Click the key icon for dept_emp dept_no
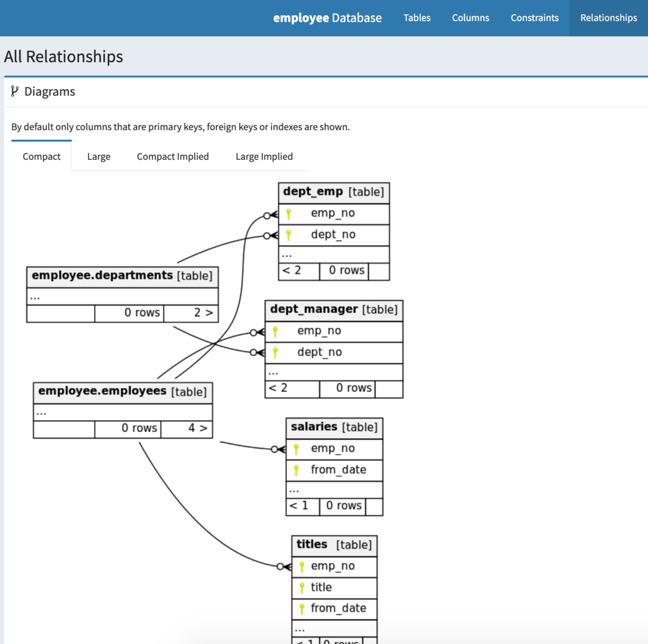Image resolution: width=648 pixels, height=644 pixels. click(x=288, y=235)
